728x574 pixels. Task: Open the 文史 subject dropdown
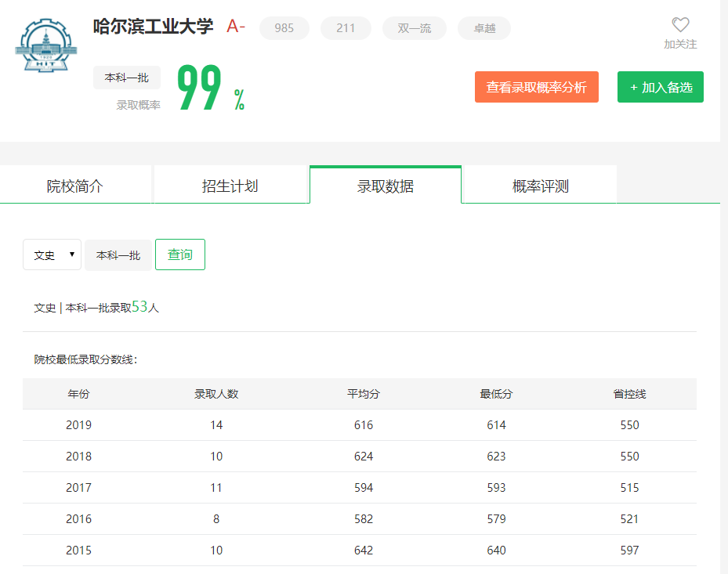click(52, 255)
